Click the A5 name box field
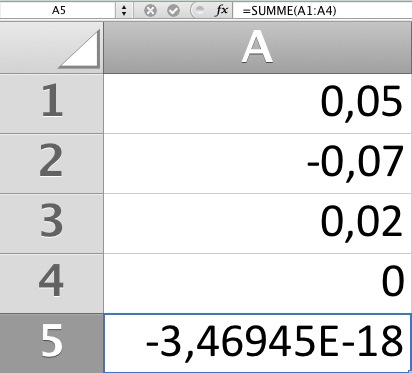The image size is (412, 373). [x=58, y=10]
